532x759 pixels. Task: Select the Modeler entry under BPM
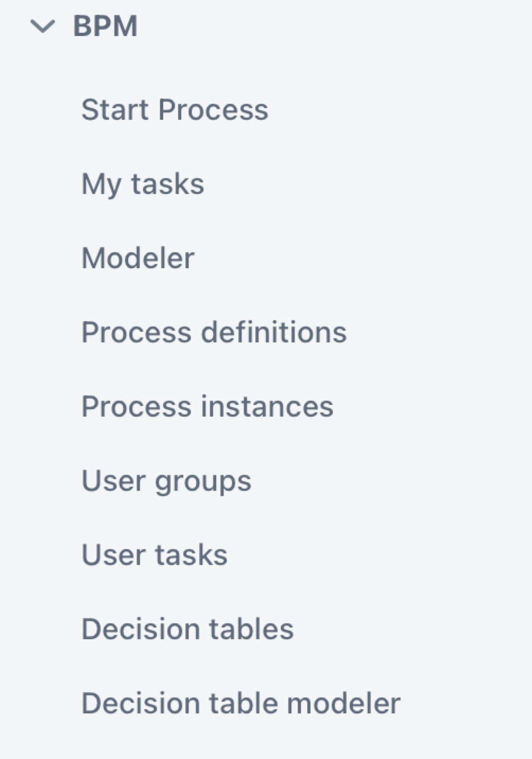[x=137, y=258]
